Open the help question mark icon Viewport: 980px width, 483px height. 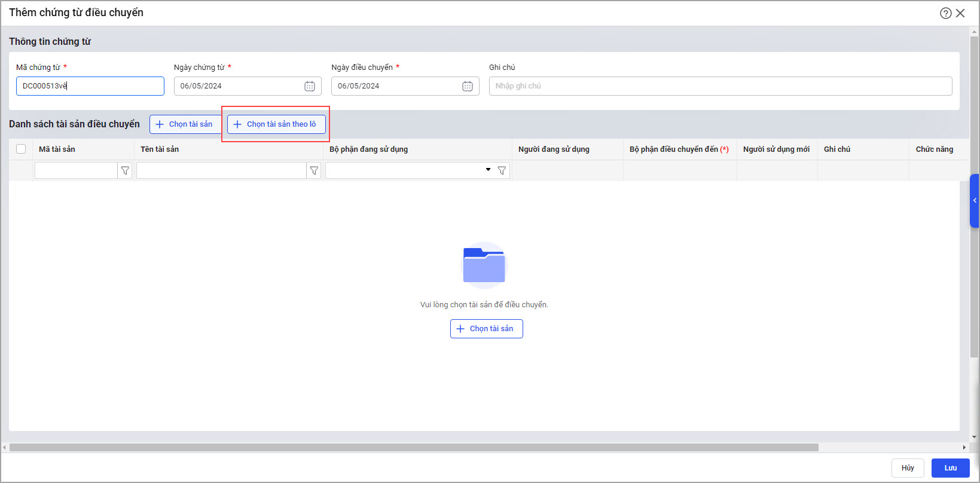pos(945,13)
